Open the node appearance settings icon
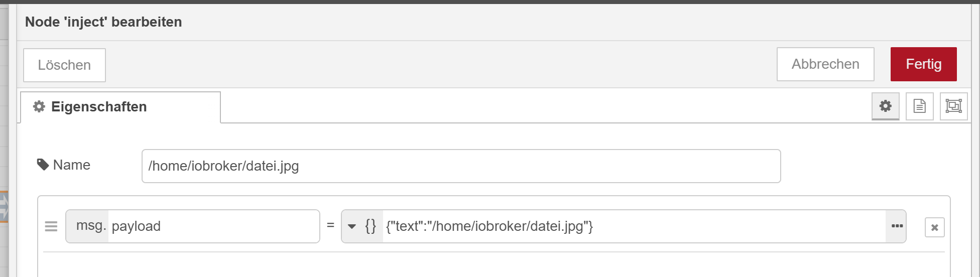The height and width of the screenshot is (277, 980). tap(953, 106)
